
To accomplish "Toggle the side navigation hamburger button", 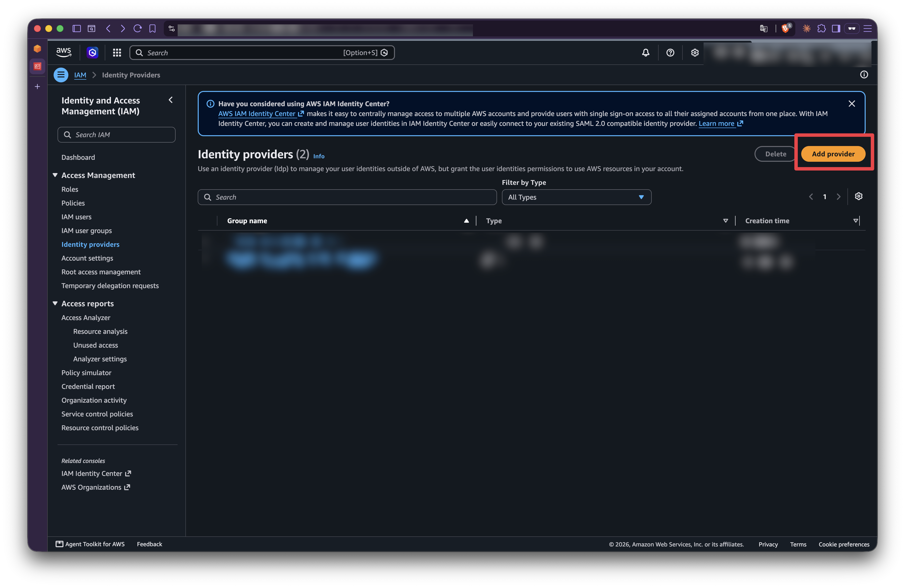I will pos(61,75).
